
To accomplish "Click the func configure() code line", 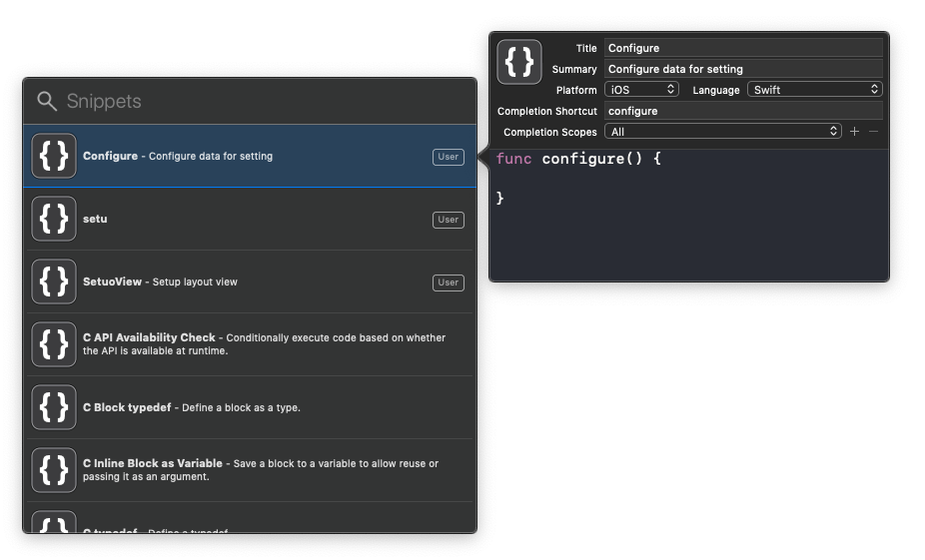I will pyautogui.click(x=578, y=159).
